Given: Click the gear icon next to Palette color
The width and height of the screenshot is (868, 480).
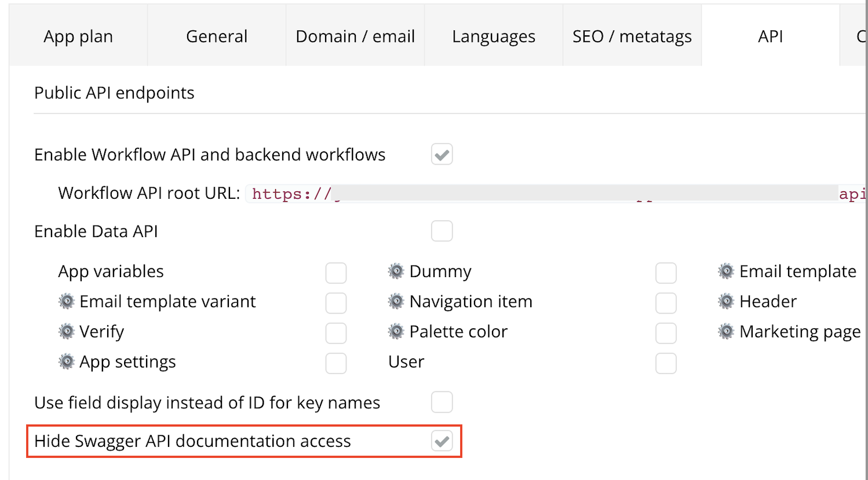Looking at the screenshot, I should 396,332.
